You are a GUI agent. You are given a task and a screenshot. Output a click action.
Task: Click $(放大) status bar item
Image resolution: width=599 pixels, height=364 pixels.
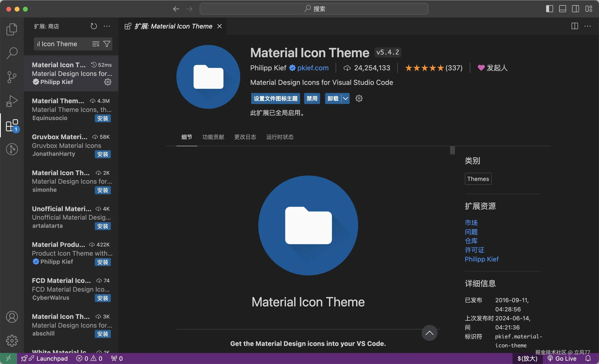pos(527,358)
